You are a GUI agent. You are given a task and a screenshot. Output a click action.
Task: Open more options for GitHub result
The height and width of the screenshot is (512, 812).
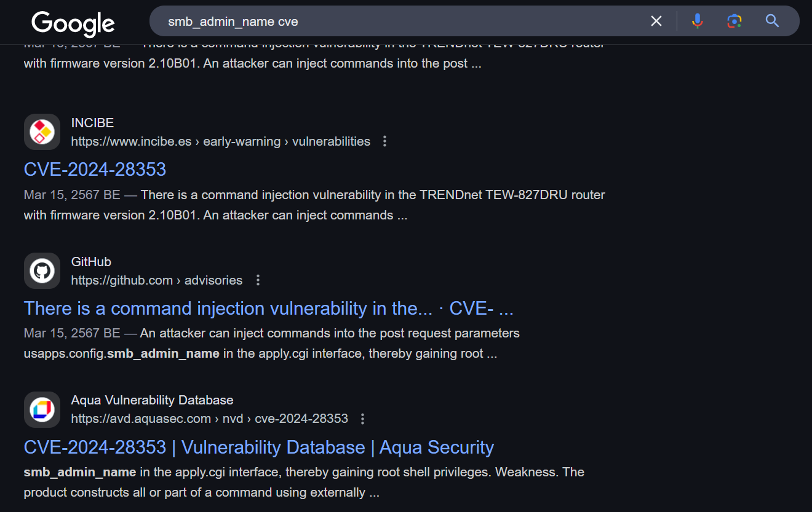click(x=258, y=280)
